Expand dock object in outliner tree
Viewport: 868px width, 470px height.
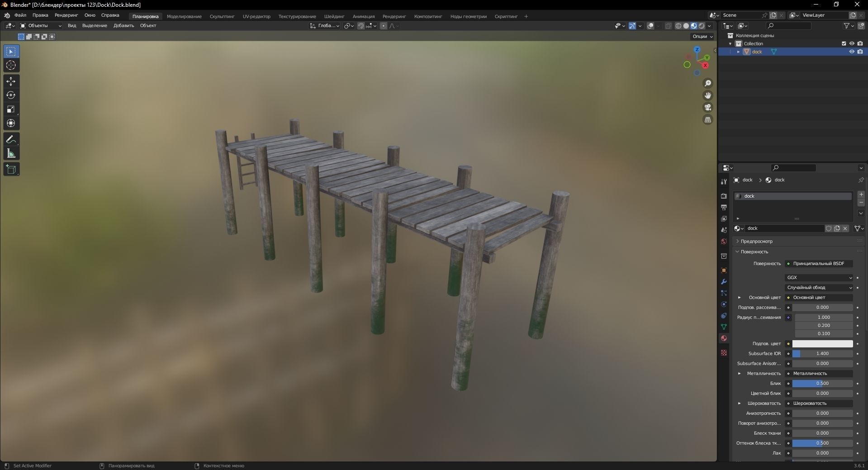point(739,52)
